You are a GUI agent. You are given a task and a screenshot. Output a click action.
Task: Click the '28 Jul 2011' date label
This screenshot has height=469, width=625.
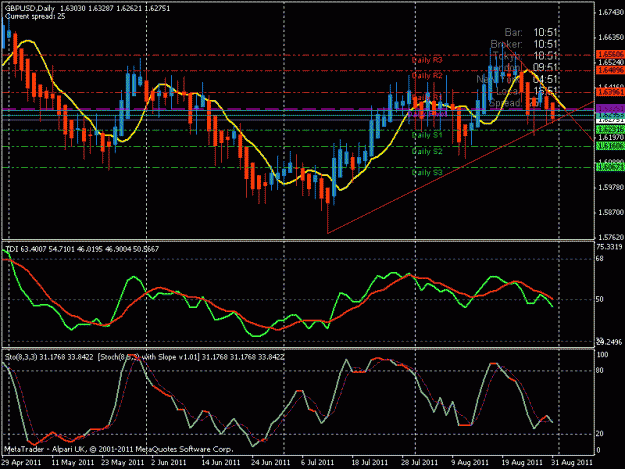coord(419,462)
